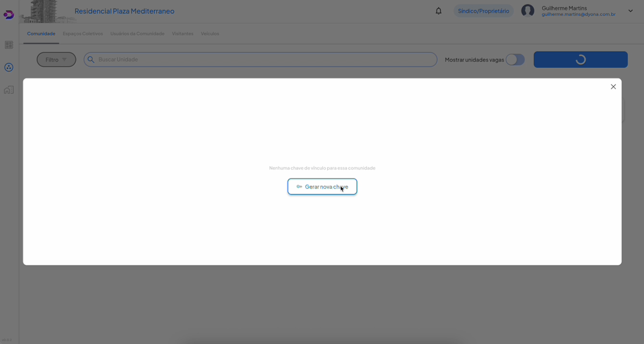Expand the user account dropdown chevron
Screen dimensions: 644x344
pyautogui.click(x=631, y=11)
